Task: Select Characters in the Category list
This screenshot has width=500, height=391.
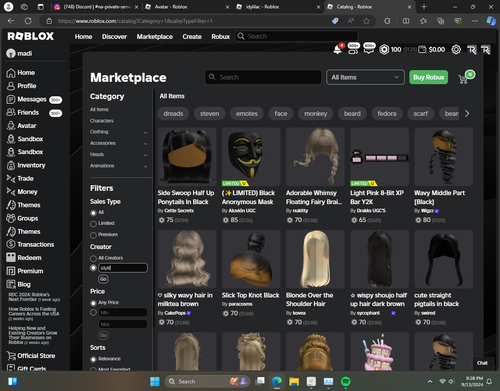Action: click(x=102, y=121)
